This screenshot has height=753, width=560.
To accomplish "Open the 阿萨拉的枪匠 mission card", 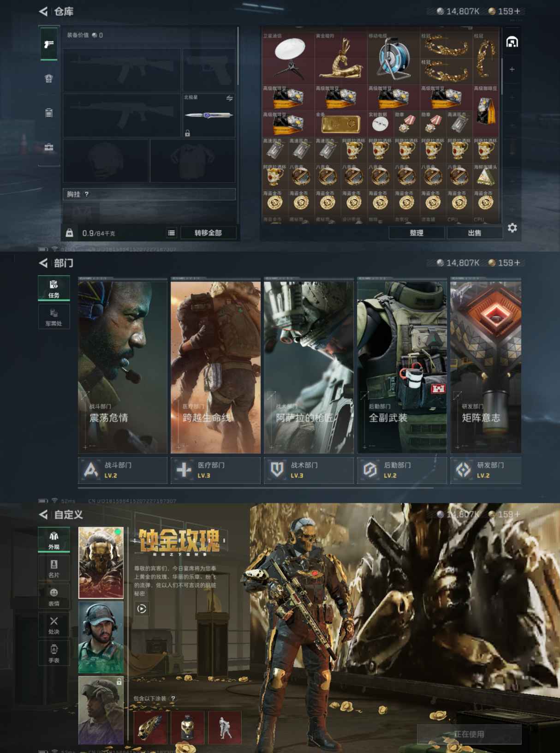I will point(309,367).
